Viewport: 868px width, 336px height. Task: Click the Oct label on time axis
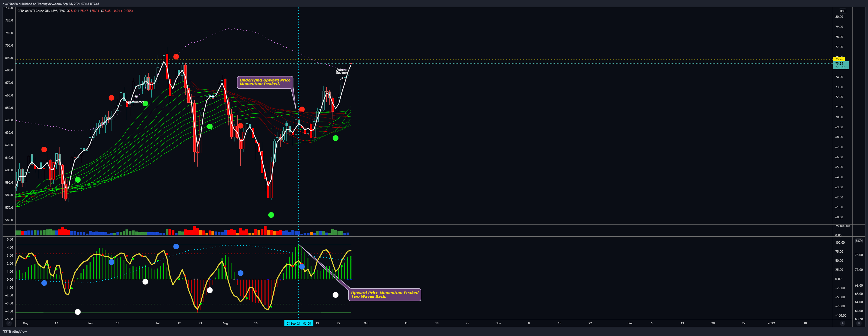coord(366,323)
